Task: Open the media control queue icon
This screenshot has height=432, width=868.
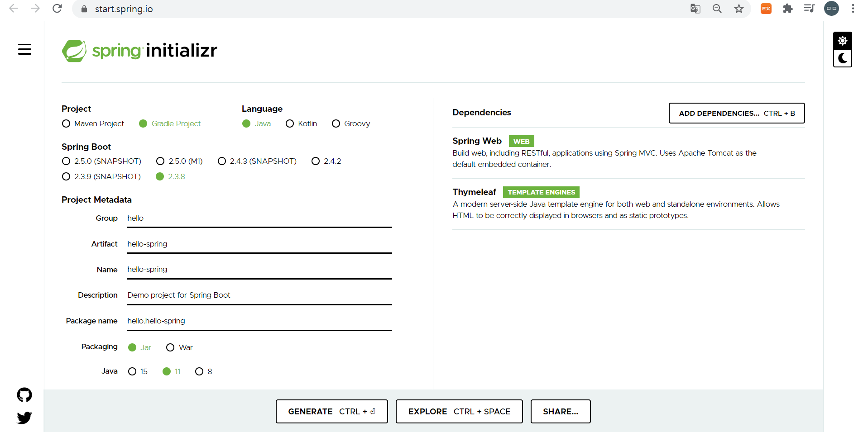Action: 809,9
